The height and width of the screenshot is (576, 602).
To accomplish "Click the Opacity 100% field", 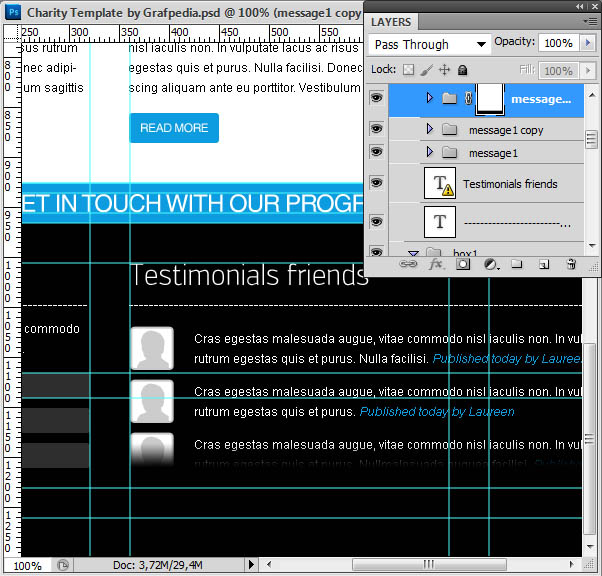I will point(559,43).
